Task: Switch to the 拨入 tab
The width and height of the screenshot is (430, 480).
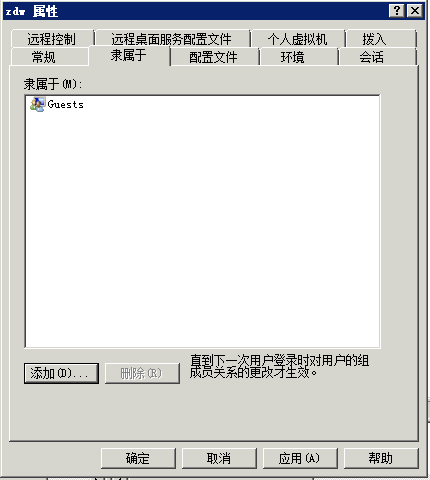Action: (x=374, y=39)
